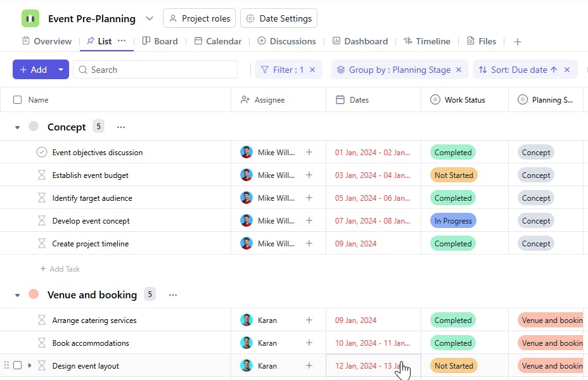The height and width of the screenshot is (380, 588).
Task: Collapse the Concept group
Action: point(18,127)
